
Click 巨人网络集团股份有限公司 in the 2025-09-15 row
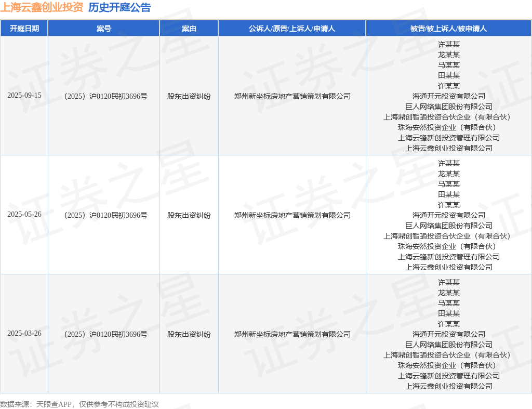click(448, 107)
